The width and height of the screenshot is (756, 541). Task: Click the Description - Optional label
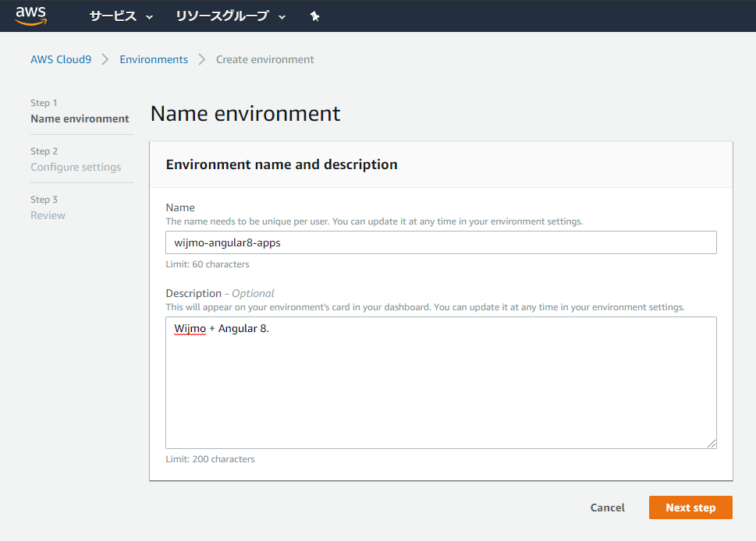[x=220, y=293]
